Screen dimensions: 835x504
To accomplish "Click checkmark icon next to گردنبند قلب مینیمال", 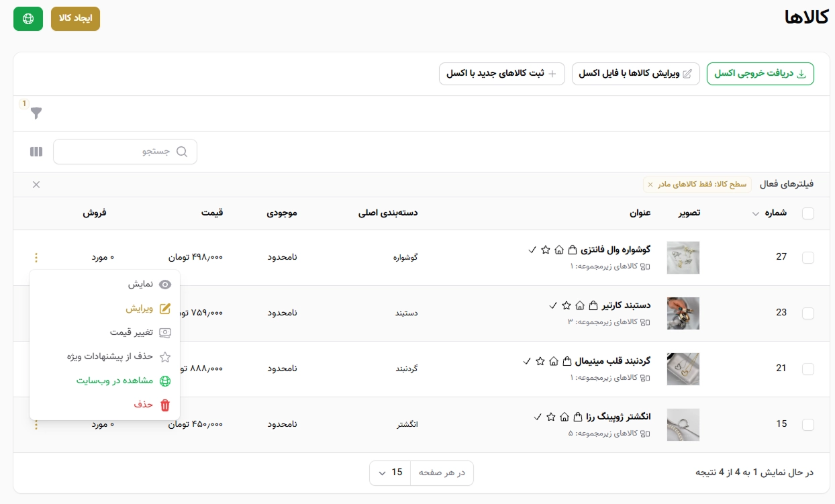I will coord(527,361).
